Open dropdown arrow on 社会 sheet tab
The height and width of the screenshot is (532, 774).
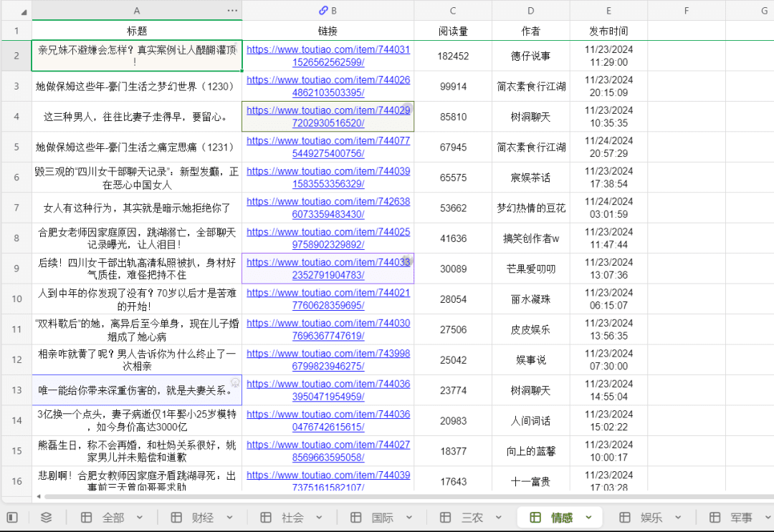(x=319, y=517)
